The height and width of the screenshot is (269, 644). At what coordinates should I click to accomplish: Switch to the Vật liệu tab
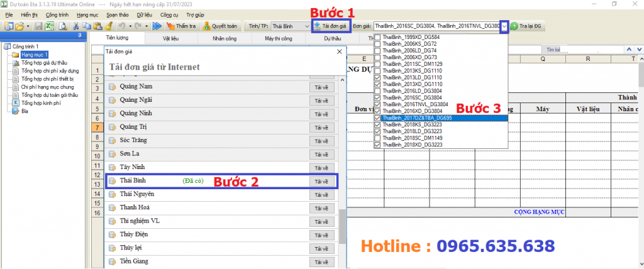tap(171, 38)
